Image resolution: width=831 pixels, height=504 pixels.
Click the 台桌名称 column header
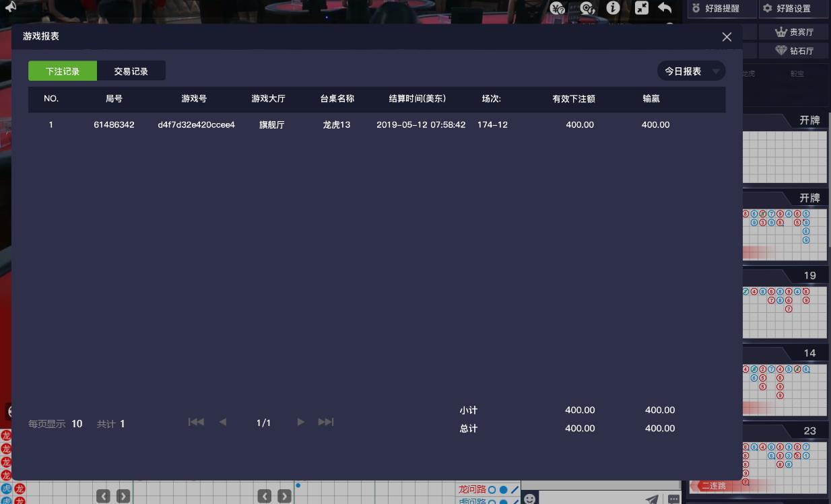point(337,98)
